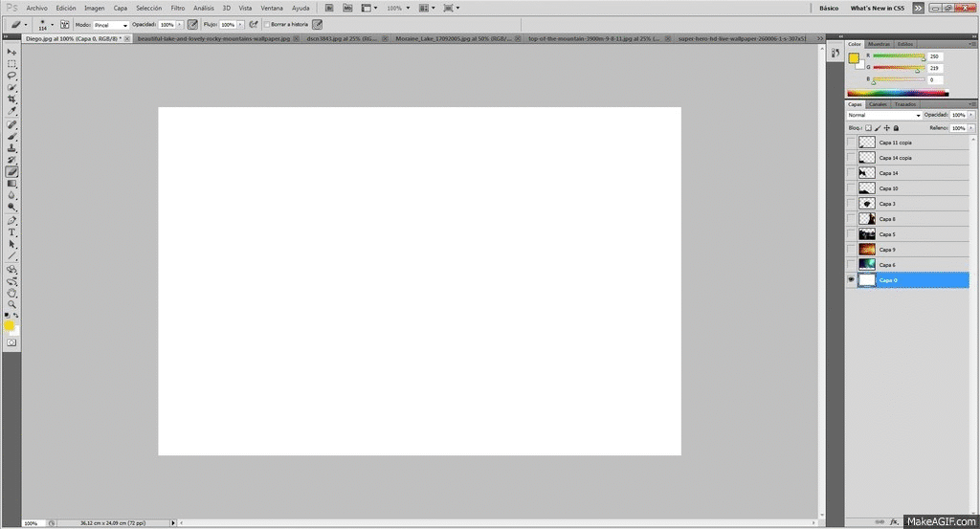This screenshot has height=529, width=980.
Task: Select the Horizontal Type tool
Action: click(x=12, y=232)
